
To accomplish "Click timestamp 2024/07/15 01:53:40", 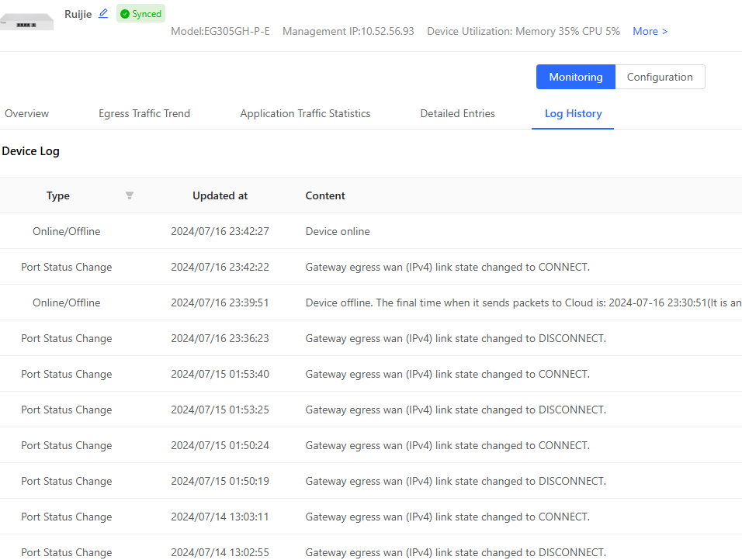I will coord(220,374).
